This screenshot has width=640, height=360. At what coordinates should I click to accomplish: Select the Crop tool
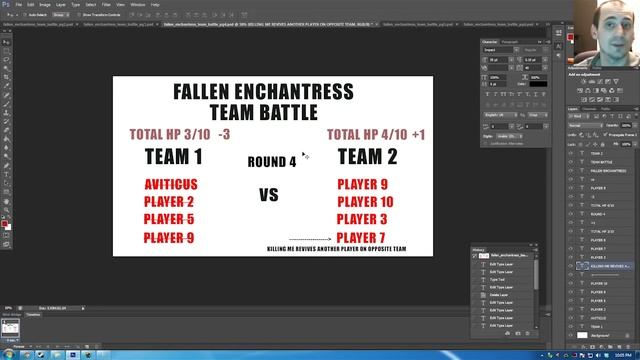[x=6, y=77]
